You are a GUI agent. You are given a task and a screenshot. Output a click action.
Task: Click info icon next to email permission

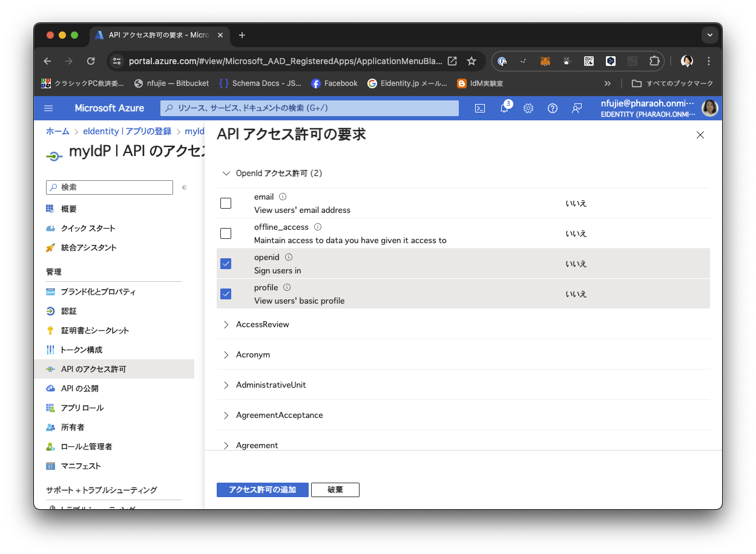(x=283, y=197)
